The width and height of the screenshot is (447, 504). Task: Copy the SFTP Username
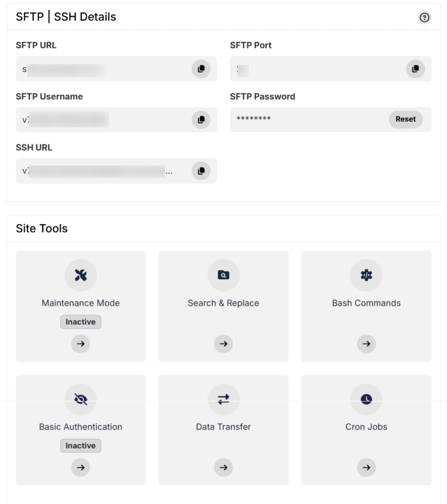click(x=201, y=120)
